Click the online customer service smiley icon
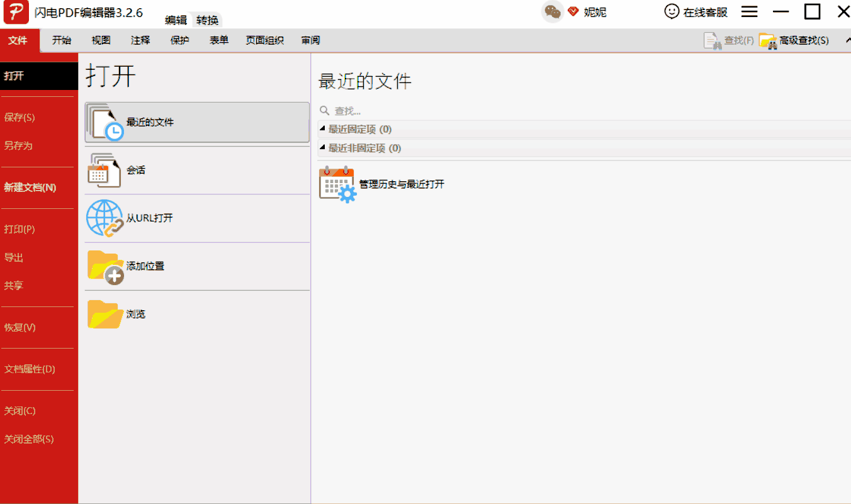Image resolution: width=851 pixels, height=504 pixels. [672, 12]
